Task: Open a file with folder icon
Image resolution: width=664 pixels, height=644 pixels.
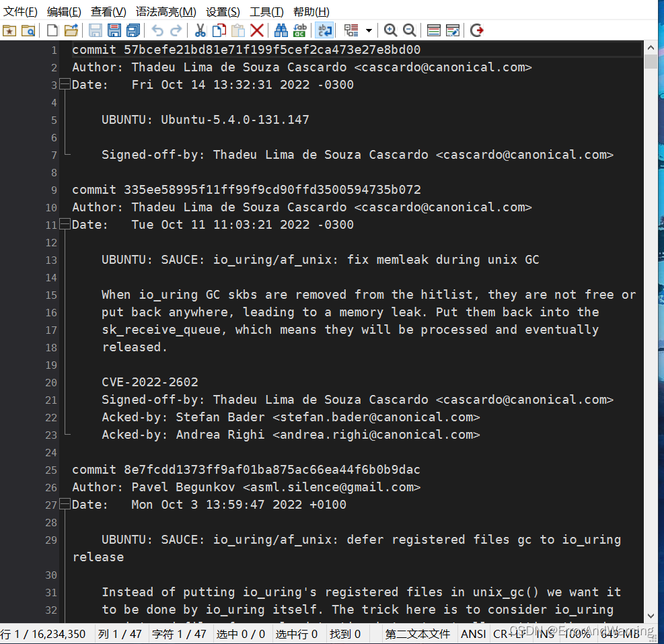Action: 71,30
